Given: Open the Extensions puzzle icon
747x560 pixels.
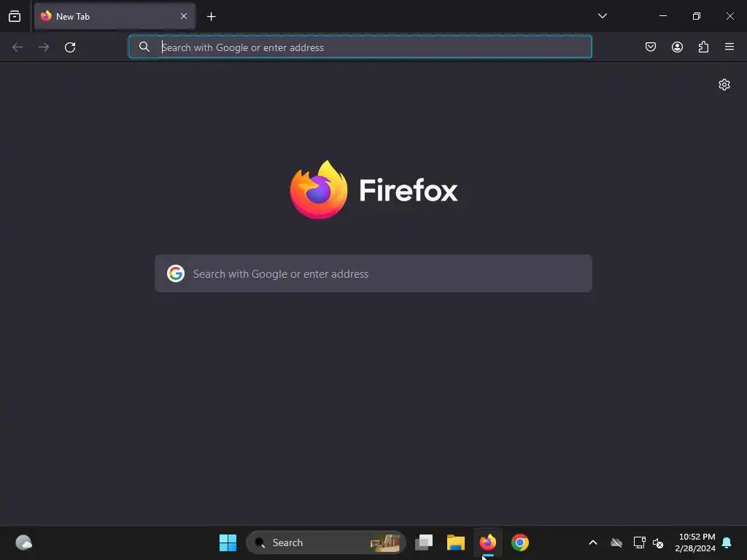Looking at the screenshot, I should click(x=703, y=47).
